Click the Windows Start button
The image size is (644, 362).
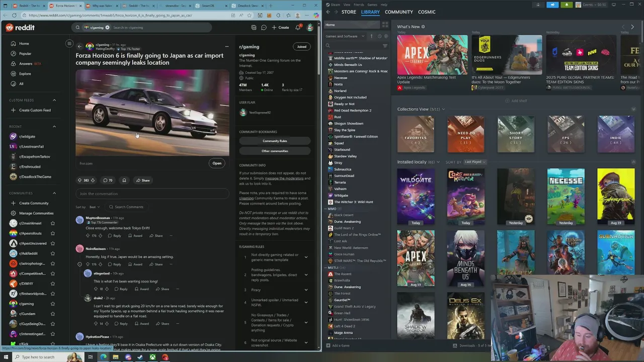6,357
